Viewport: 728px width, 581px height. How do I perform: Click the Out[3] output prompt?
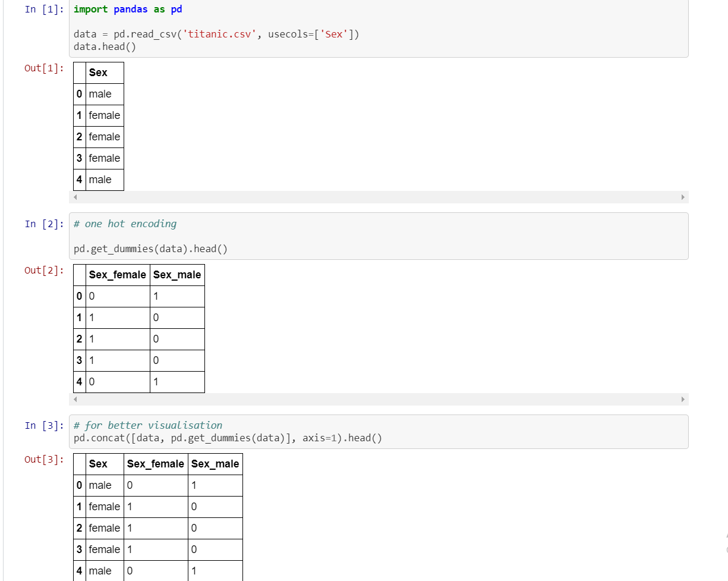pyautogui.click(x=44, y=459)
